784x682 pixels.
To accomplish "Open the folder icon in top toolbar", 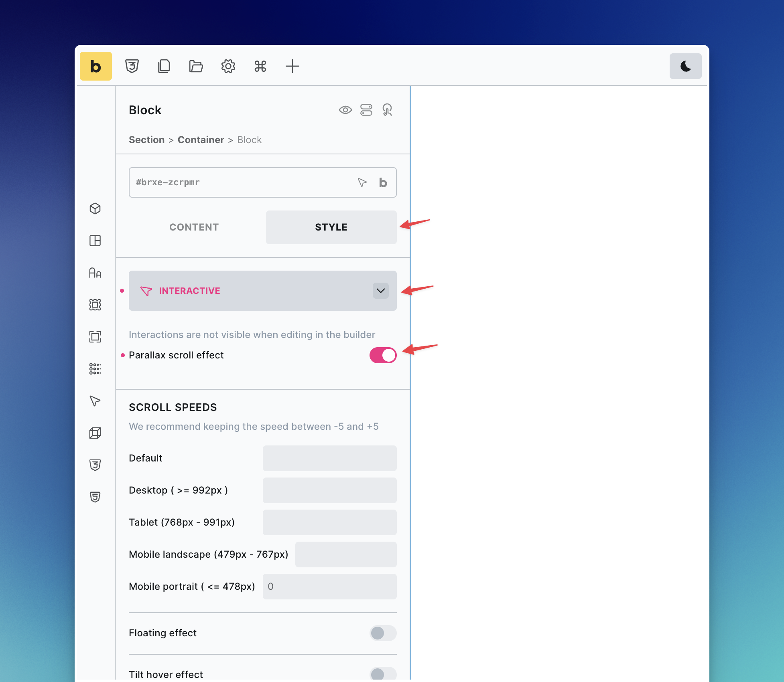I will [x=196, y=66].
